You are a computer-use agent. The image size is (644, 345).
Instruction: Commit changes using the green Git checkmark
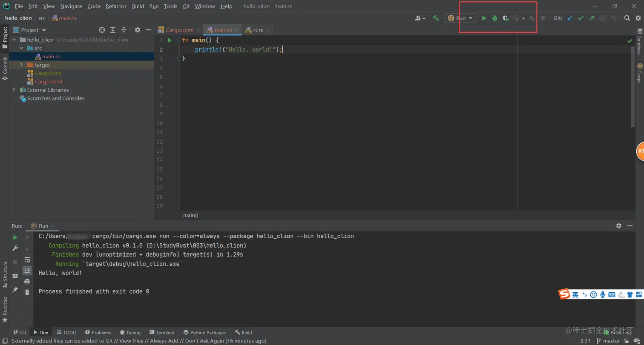click(581, 18)
